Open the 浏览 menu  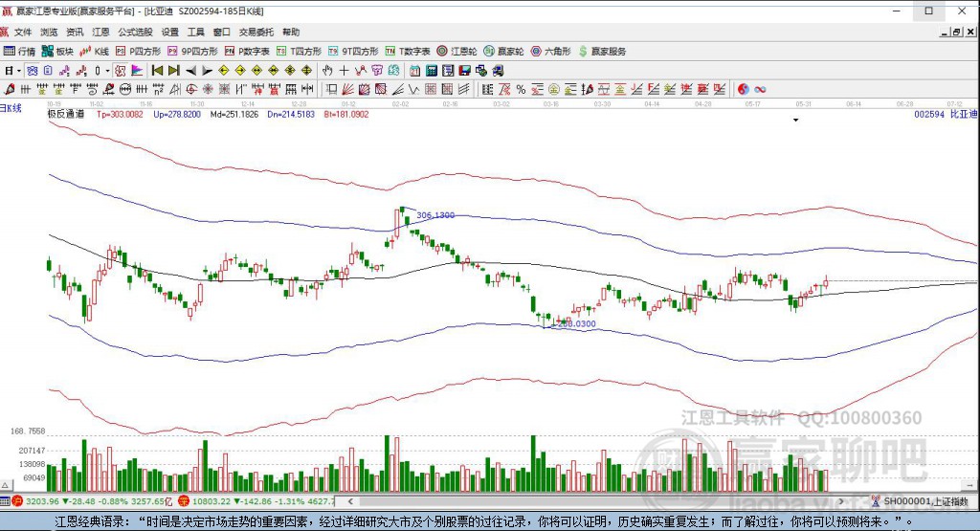(49, 32)
